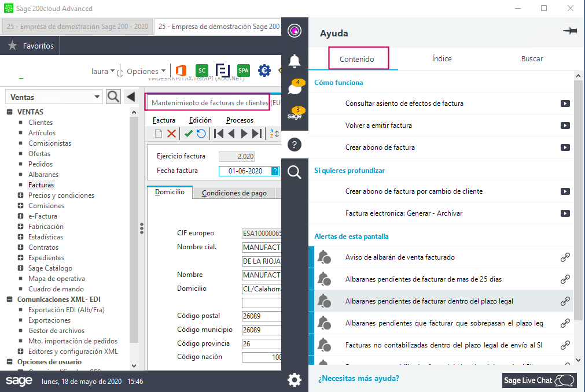Play video for Crear abono de factura

[x=565, y=147]
